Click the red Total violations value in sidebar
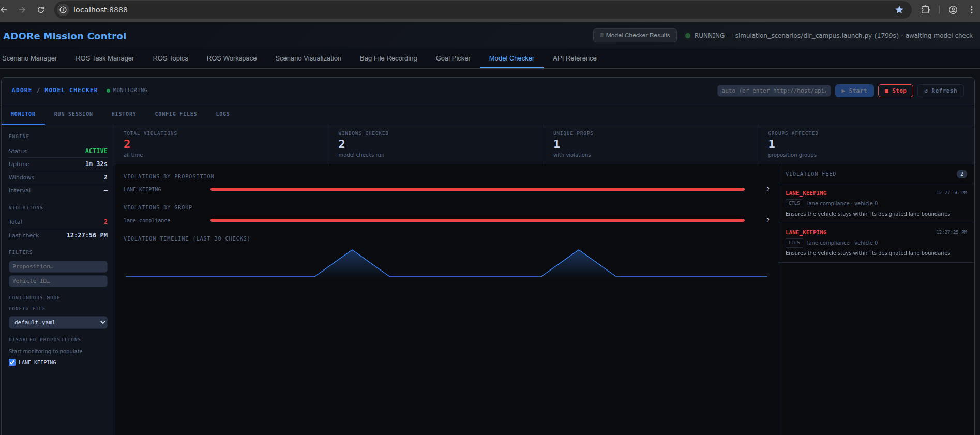This screenshot has height=435, width=980. [105, 222]
